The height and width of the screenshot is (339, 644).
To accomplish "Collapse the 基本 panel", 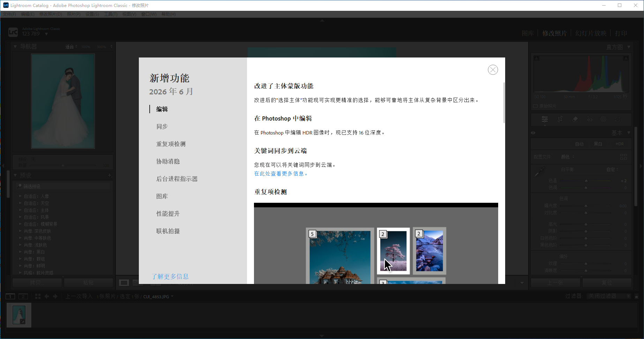I will (x=629, y=133).
